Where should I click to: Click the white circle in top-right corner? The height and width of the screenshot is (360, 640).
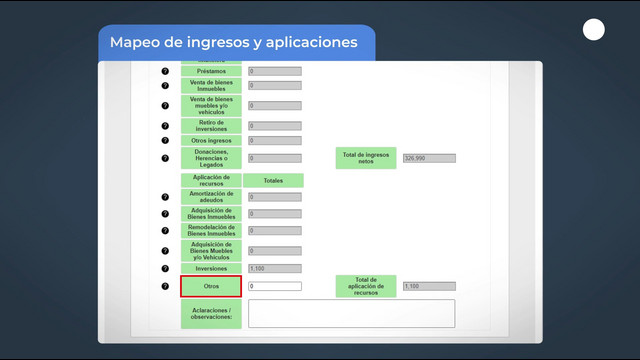(593, 29)
